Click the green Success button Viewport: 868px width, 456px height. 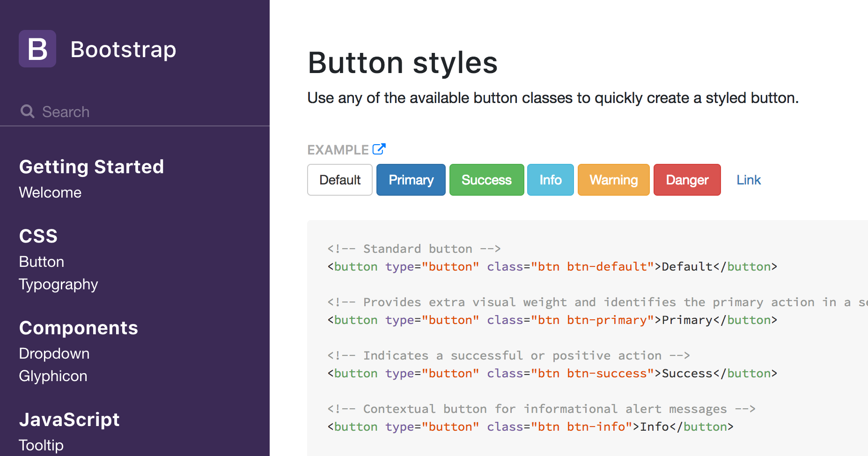(x=486, y=180)
